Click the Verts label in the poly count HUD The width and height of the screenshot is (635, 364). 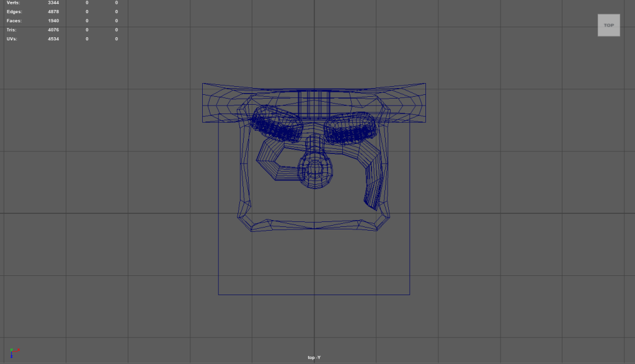pyautogui.click(x=14, y=2)
